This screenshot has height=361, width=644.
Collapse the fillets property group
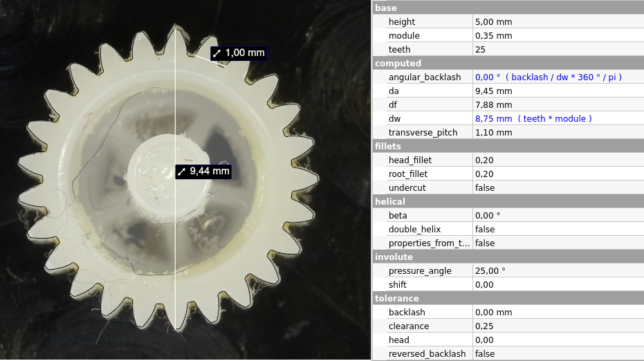pos(387,146)
